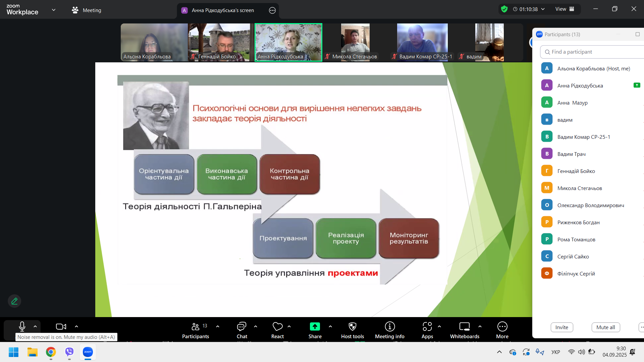644x362 pixels.
Task: Toggle the video camera on
Action: [x=61, y=326]
